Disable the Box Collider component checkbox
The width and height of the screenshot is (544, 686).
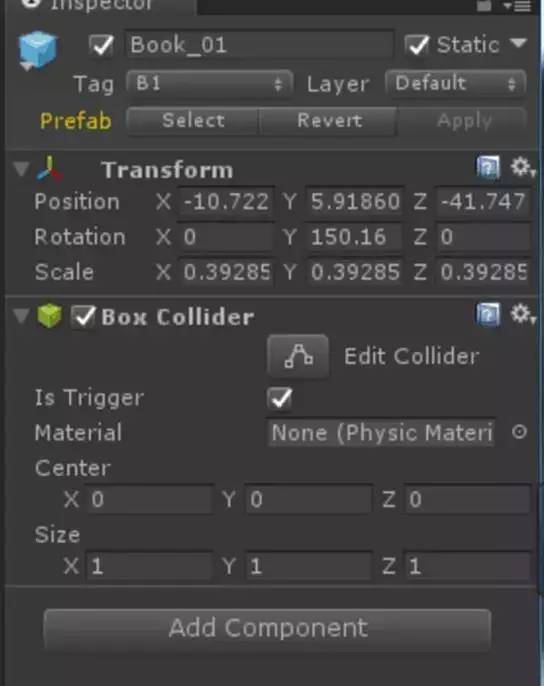click(x=83, y=316)
